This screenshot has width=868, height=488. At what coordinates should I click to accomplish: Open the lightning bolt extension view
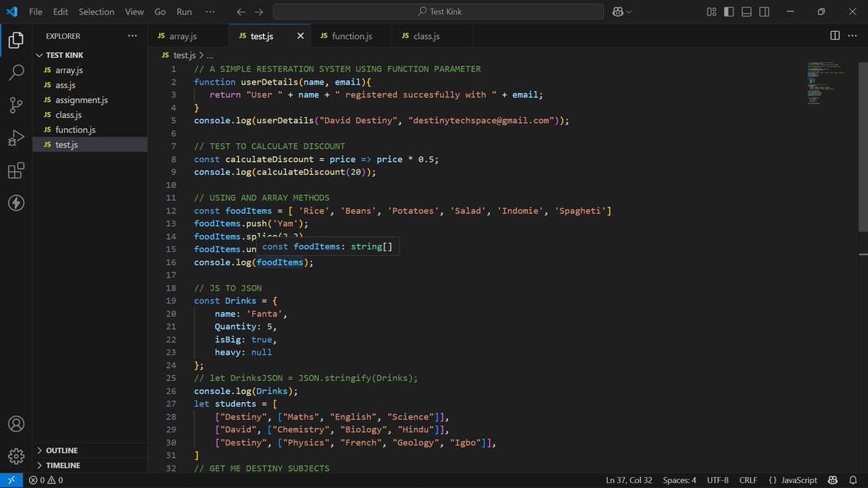[x=16, y=203]
